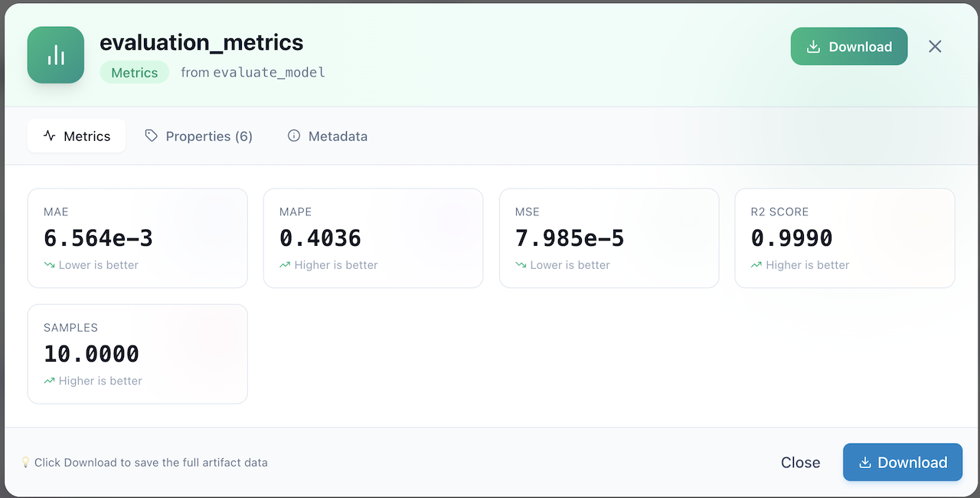Toggle the upward arrow under SAMPLES
The width and height of the screenshot is (980, 498).
(x=49, y=380)
